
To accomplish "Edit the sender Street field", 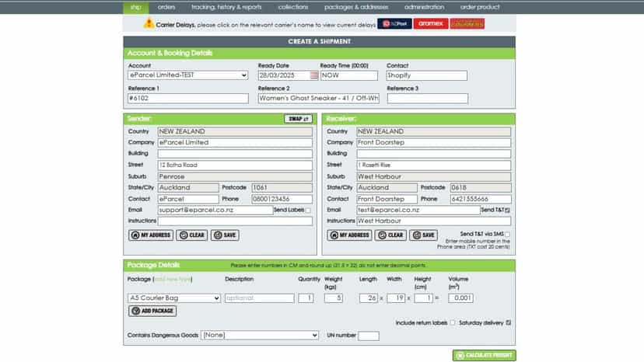I will (235, 165).
